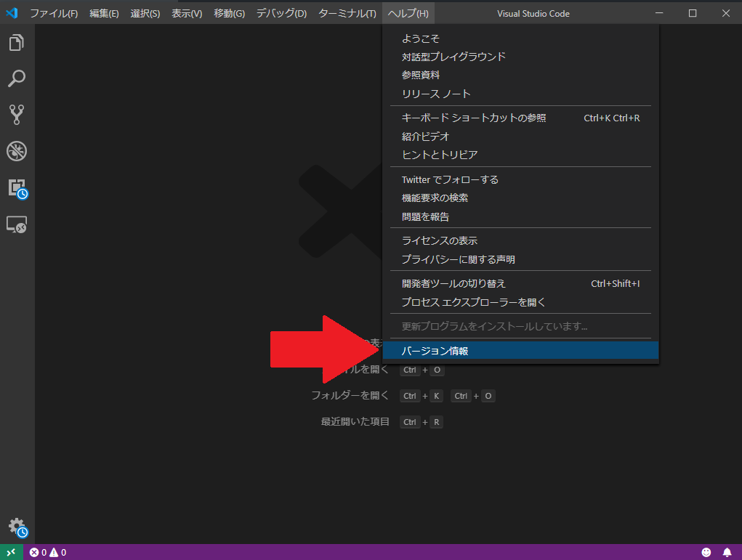Select 対話型プレイグラウンド menu entry
The image size is (742, 560).
(520, 57)
